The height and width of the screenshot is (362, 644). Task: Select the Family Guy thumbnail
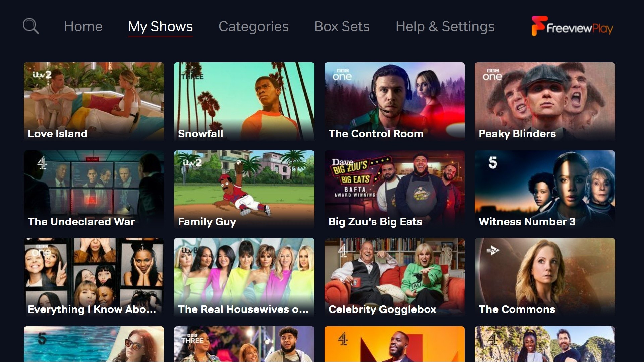(244, 190)
